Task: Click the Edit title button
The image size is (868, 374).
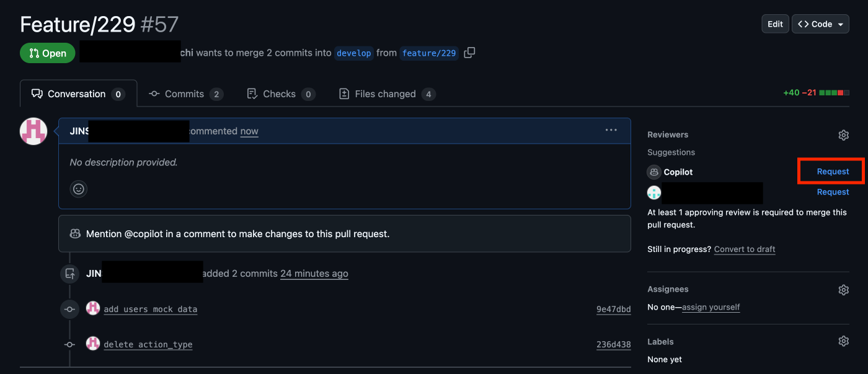Action: 775,24
